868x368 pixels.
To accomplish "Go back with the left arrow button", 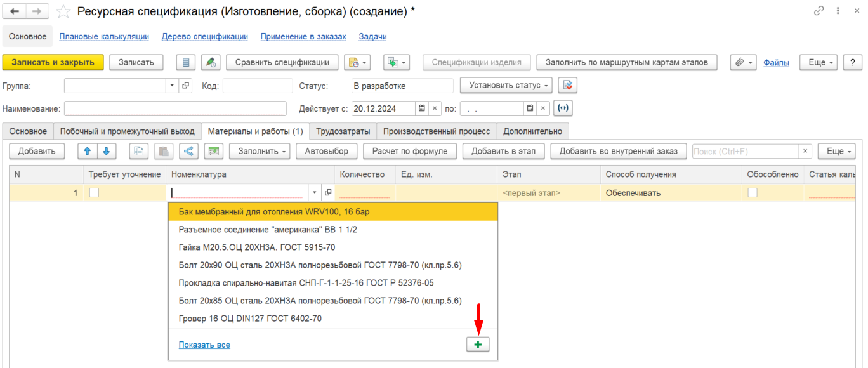I will (15, 11).
